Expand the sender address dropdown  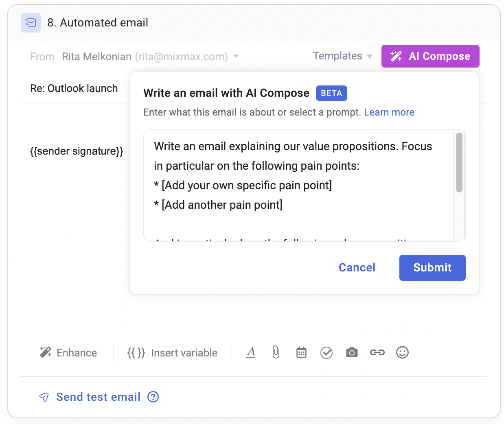[x=236, y=57]
